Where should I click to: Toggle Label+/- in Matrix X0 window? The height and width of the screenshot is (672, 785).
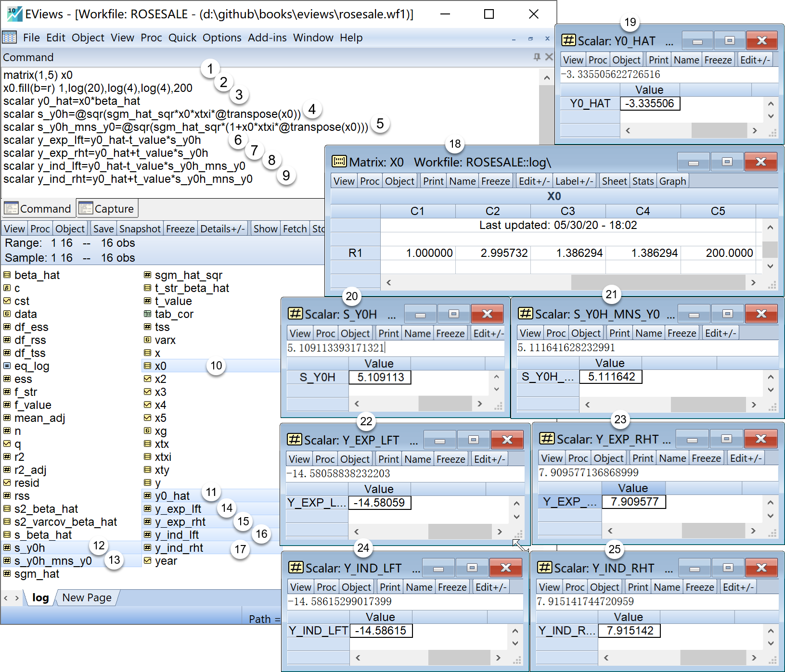574,181
